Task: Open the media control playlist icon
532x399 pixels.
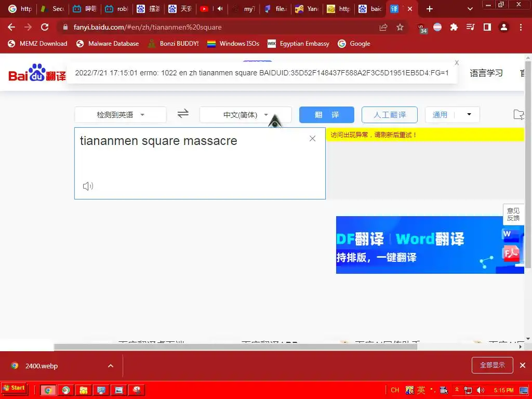Action: 470,27
